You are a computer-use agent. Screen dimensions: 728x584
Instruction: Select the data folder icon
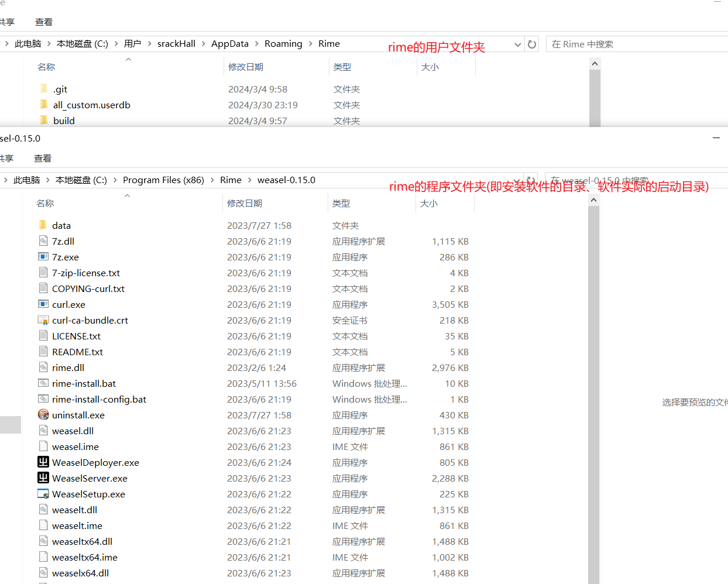coord(43,225)
